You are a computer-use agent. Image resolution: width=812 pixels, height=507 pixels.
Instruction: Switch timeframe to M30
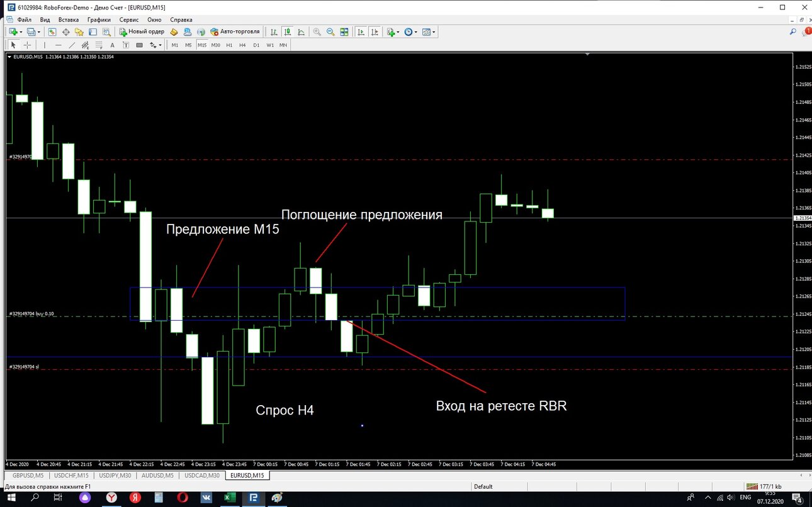click(x=215, y=45)
